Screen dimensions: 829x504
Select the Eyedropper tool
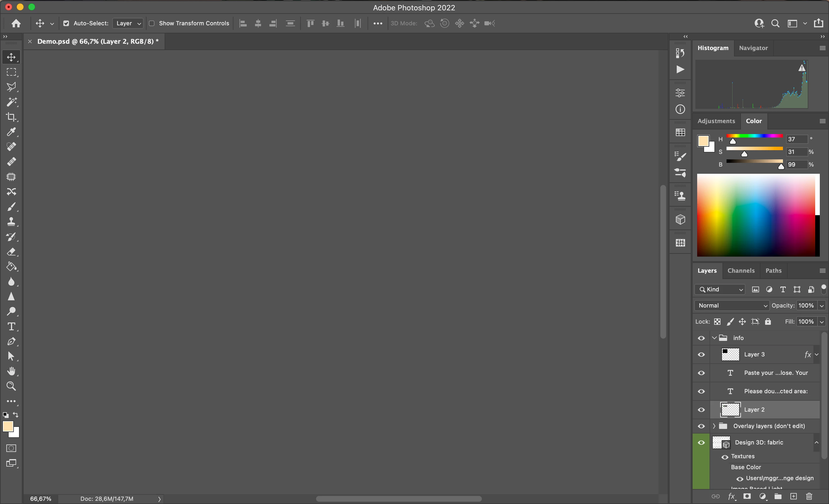click(11, 132)
